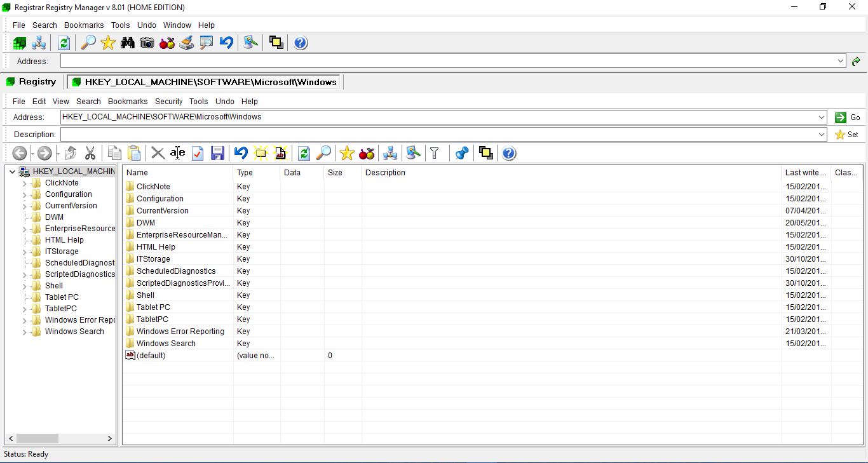The height and width of the screenshot is (463, 868).
Task: Cut the selected key
Action: coord(90,152)
